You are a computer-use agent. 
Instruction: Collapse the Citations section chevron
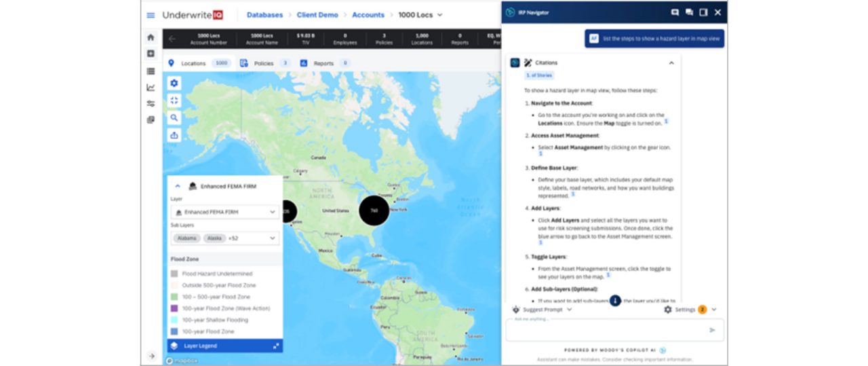click(x=671, y=62)
